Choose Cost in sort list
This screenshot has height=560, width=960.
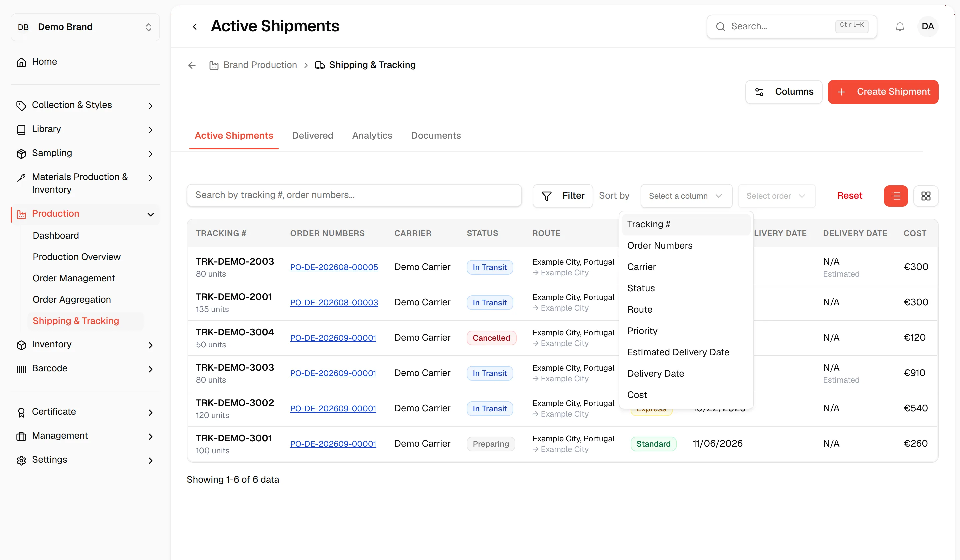(686, 395)
